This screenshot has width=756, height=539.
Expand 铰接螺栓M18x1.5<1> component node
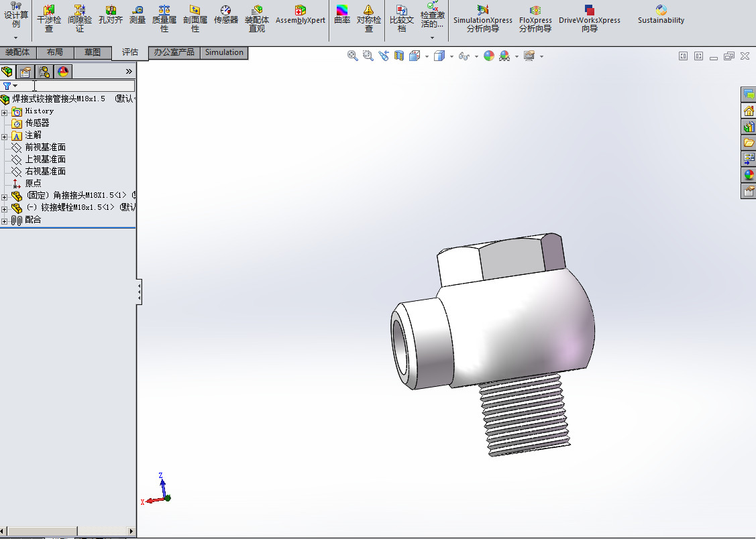(4, 209)
